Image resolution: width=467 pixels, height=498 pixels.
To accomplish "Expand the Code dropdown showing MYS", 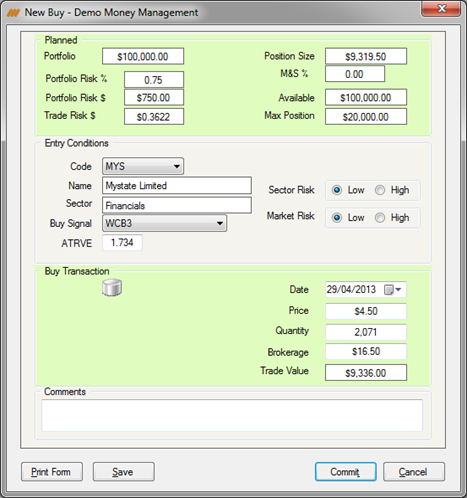I will (143, 166).
